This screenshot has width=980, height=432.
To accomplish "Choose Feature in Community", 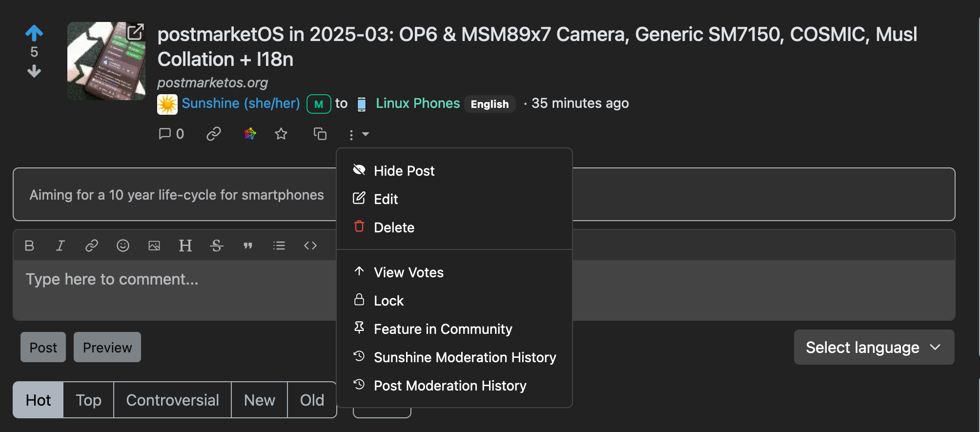I will pyautogui.click(x=454, y=329).
